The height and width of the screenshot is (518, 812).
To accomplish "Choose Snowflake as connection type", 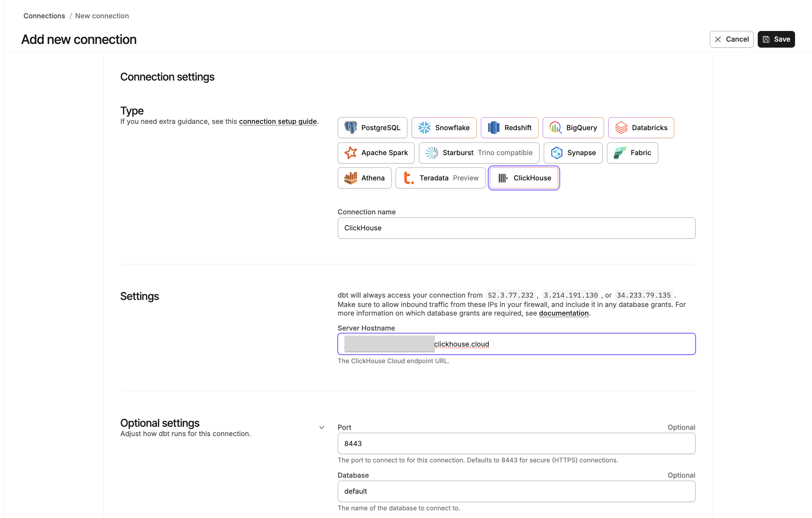I will (444, 128).
